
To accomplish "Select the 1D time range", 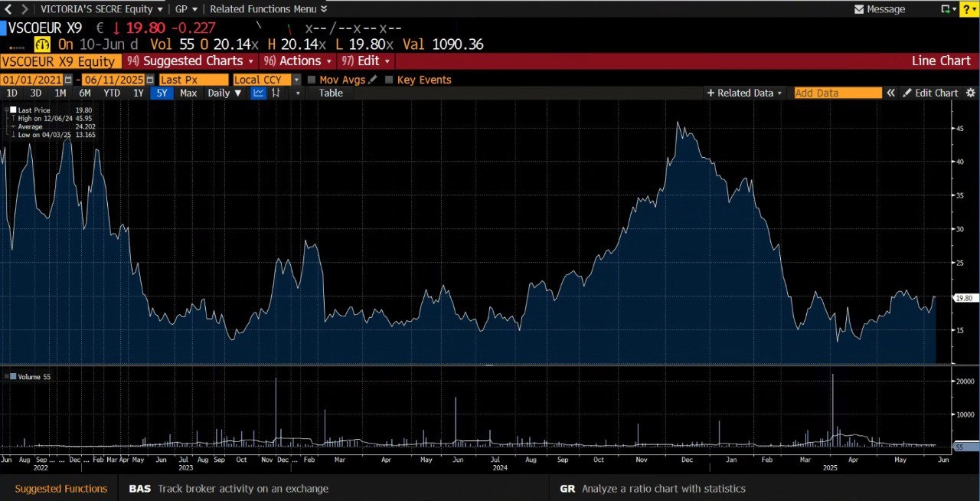I will pos(11,93).
